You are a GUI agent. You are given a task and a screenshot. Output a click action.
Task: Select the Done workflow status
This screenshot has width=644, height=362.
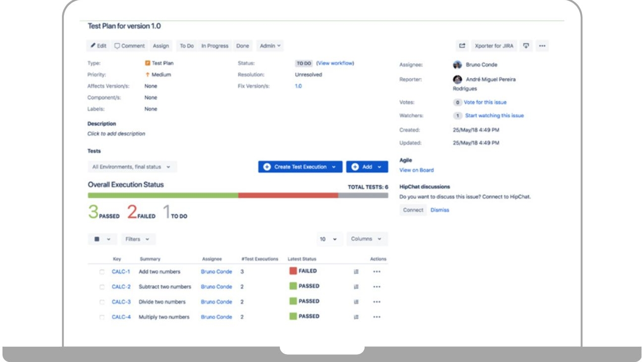[x=243, y=46]
